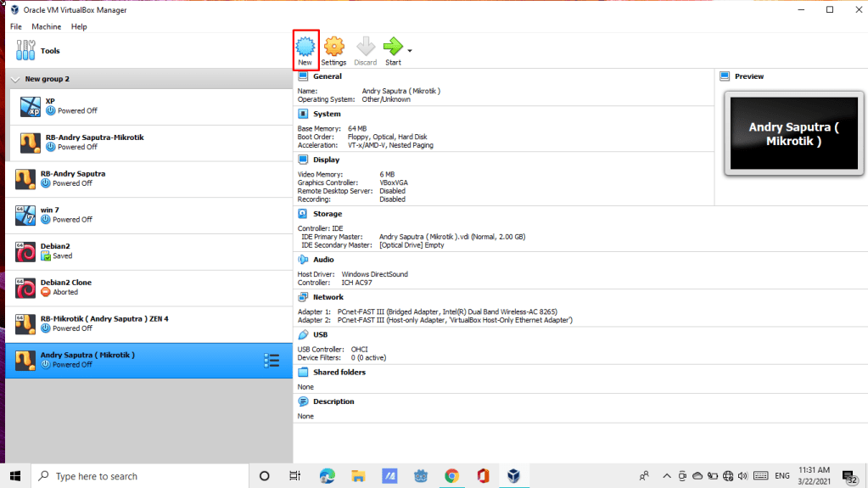
Task: Show hidden icons in system tray
Action: coord(667,476)
